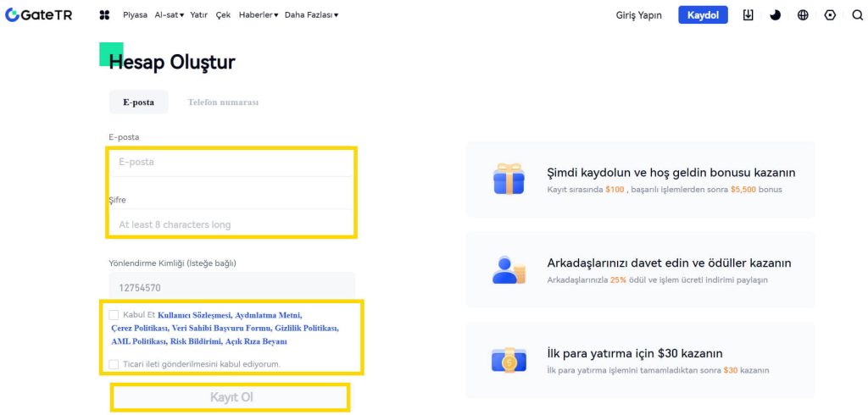
Task: Check the Kabul Et agreement checkbox
Action: 114,315
